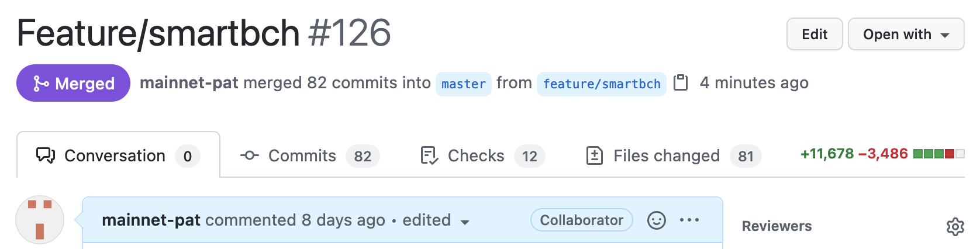Expand the Open with dropdown
Viewport: 980px width, 249px height.
[x=906, y=34]
